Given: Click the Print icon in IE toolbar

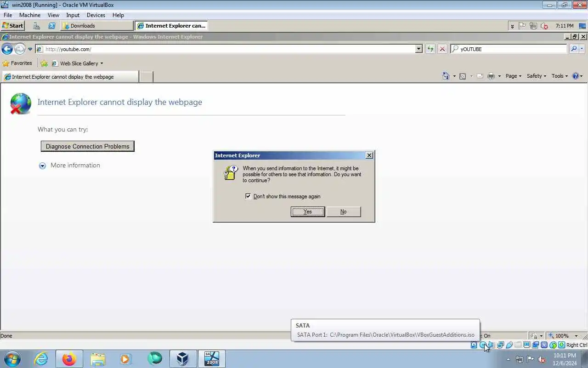Looking at the screenshot, I should coord(491,76).
